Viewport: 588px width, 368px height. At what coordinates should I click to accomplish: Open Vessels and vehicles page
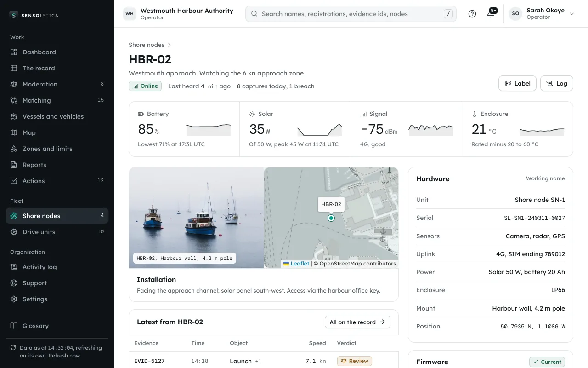tap(57, 116)
